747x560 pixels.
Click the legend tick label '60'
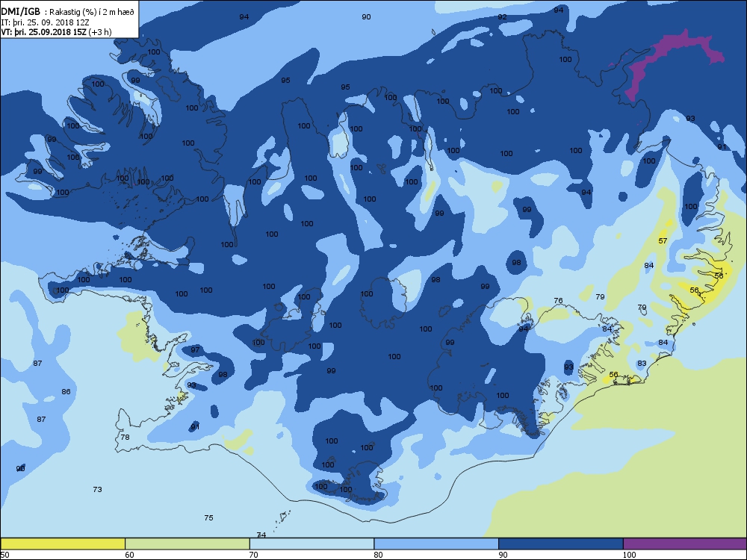pyautogui.click(x=129, y=554)
